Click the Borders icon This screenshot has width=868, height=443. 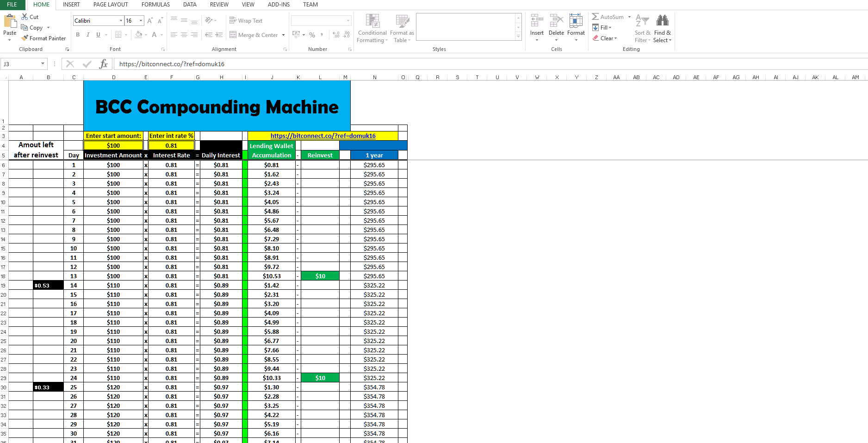(x=118, y=35)
